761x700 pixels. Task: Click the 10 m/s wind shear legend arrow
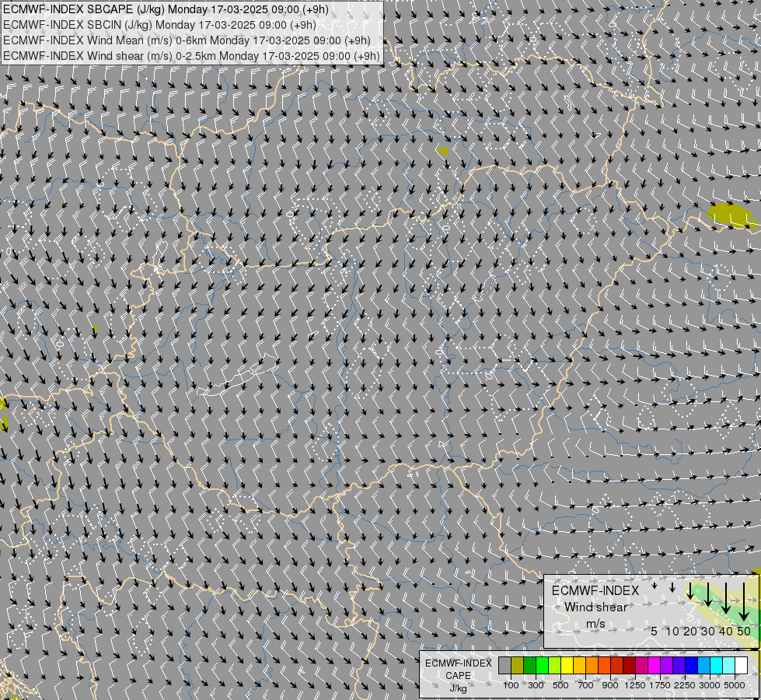click(672, 587)
